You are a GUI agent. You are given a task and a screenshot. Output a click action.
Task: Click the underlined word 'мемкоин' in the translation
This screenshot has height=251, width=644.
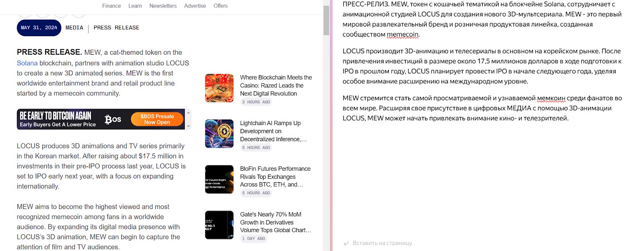coord(551,98)
